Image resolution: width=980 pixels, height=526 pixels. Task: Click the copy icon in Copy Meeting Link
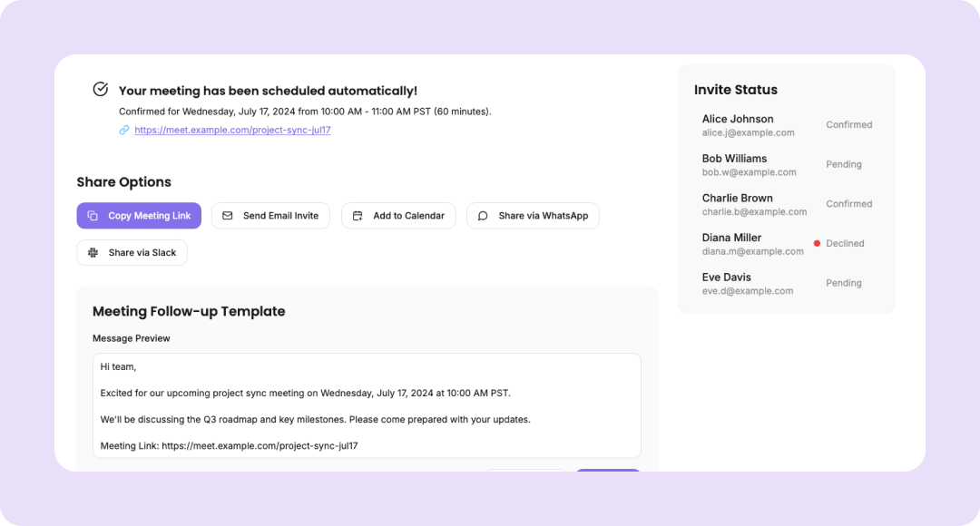tap(93, 216)
